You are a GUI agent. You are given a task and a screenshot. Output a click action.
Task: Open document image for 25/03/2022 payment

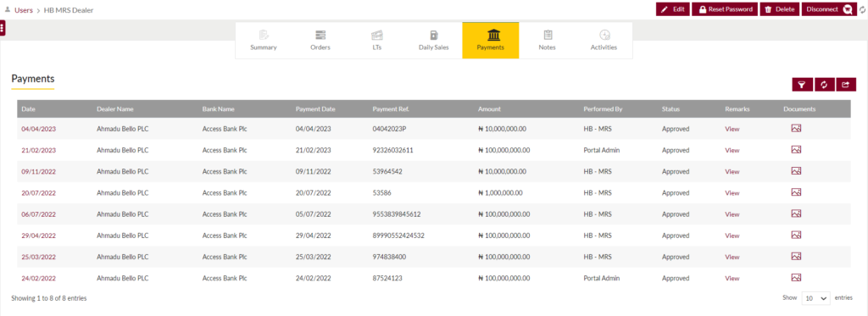pos(796,256)
